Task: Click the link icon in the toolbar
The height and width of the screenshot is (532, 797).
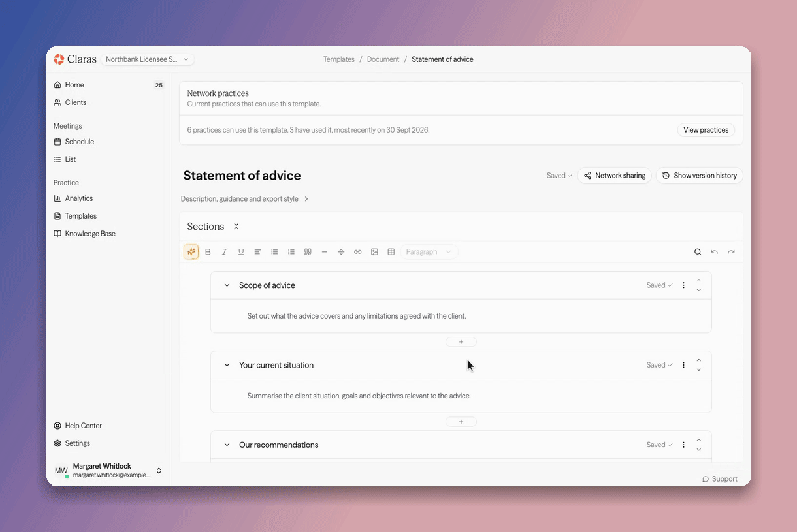Action: [358, 252]
